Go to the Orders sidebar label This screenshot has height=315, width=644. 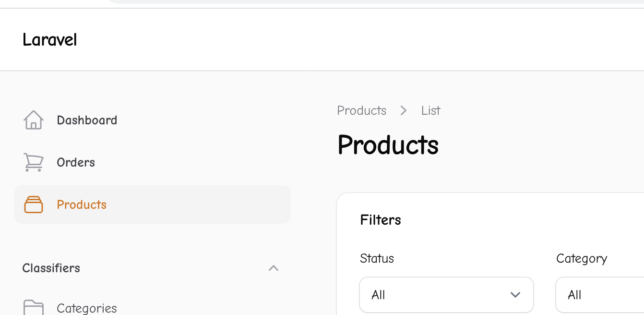pos(76,162)
